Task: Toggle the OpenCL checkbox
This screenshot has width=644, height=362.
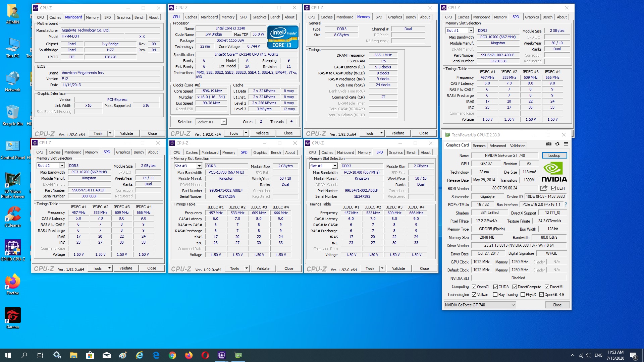Action: [474, 287]
